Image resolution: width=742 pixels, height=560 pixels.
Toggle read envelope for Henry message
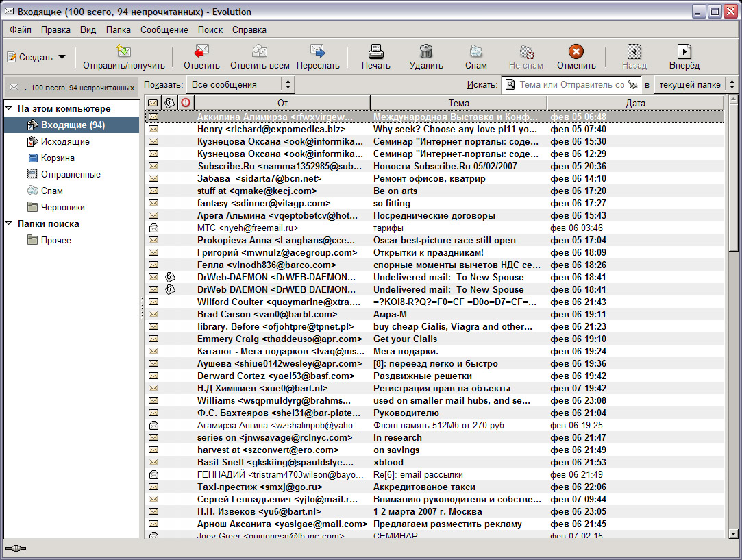point(153,129)
